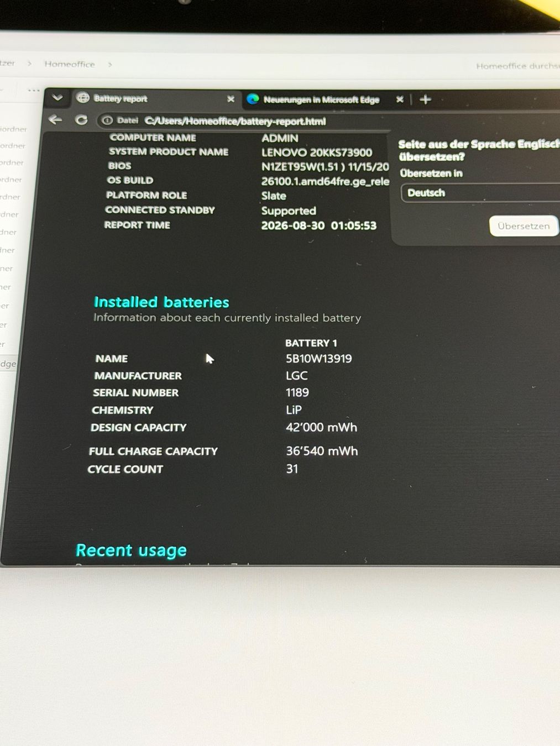Screen dimensions: 560x746
Task: Open a new tab with plus icon
Action: coord(425,99)
